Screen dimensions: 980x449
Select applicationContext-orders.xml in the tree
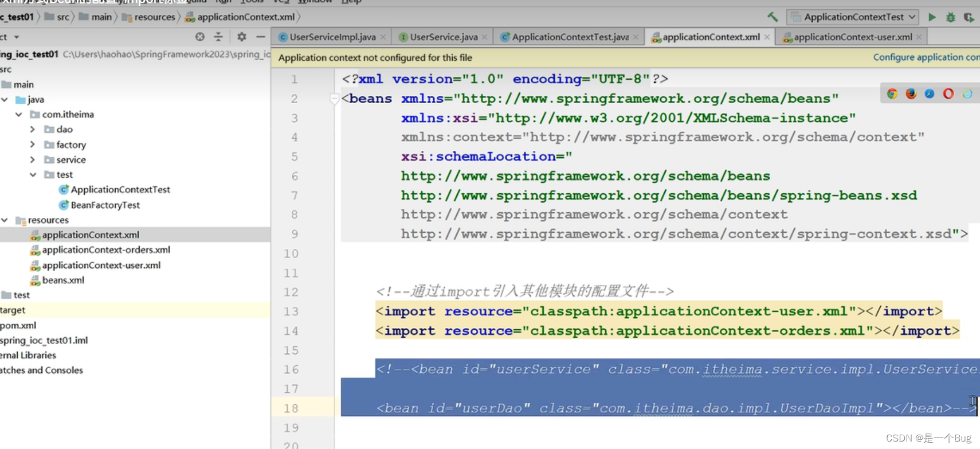click(x=100, y=250)
